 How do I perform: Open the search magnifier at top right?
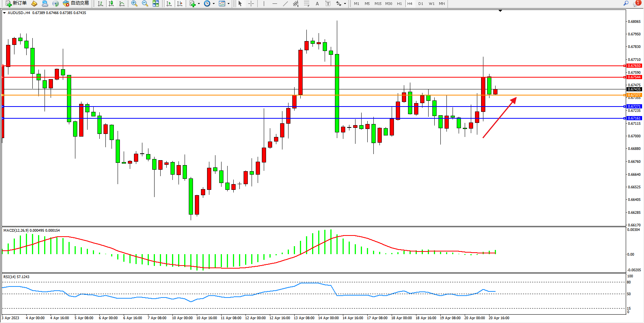(626, 3)
